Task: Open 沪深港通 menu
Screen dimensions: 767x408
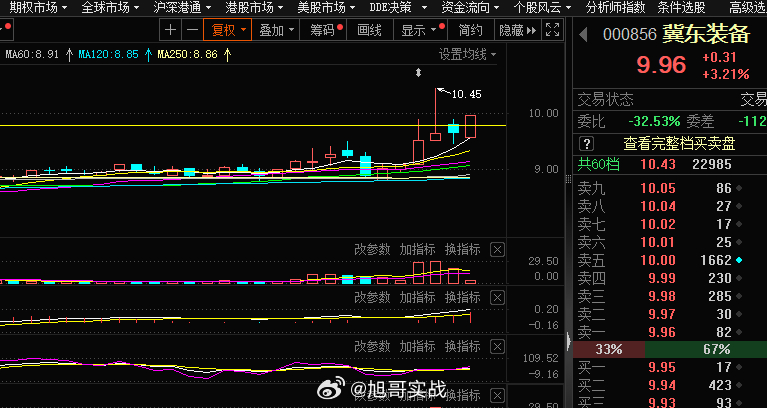Action: (x=182, y=7)
